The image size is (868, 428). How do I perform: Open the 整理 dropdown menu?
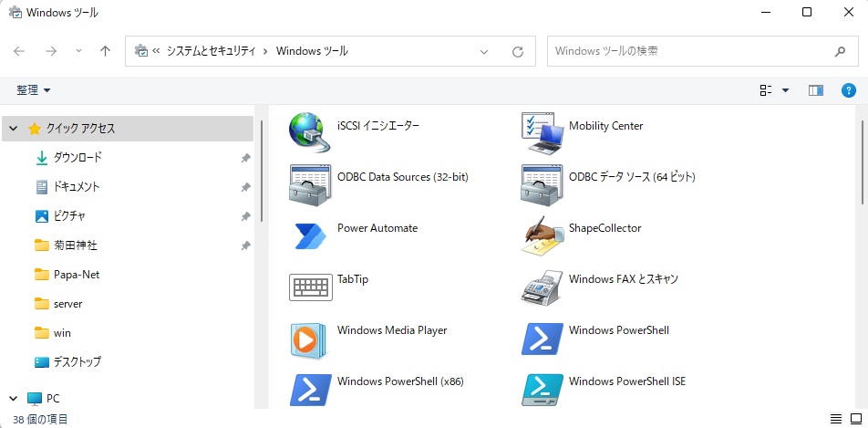[x=33, y=90]
